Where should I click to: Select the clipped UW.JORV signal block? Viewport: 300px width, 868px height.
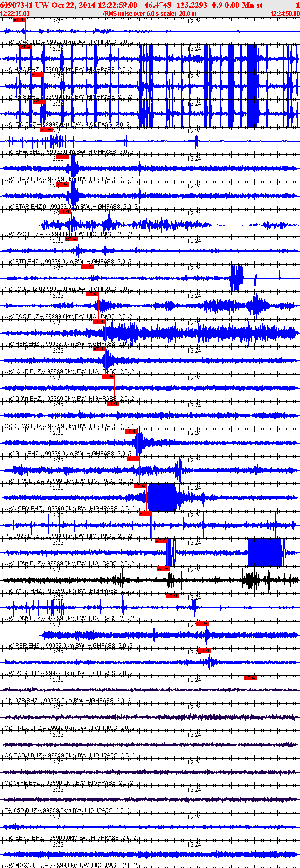point(161,497)
